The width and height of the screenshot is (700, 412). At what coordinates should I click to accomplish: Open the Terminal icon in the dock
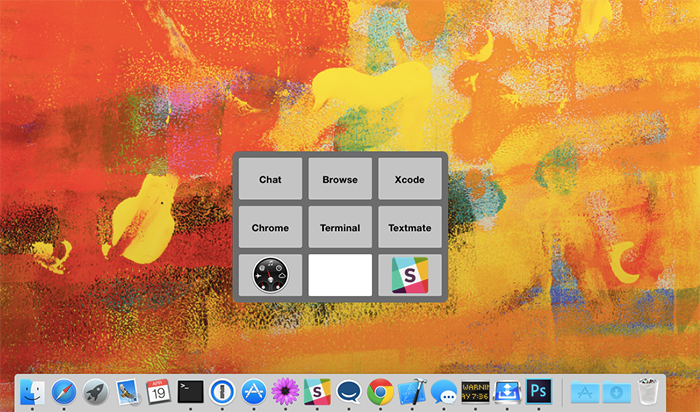190,392
